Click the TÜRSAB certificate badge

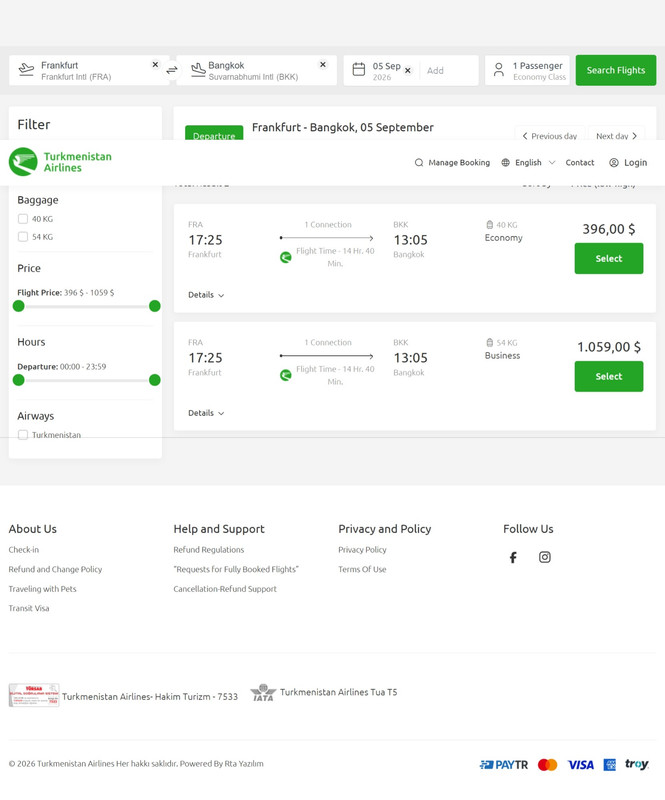point(34,695)
